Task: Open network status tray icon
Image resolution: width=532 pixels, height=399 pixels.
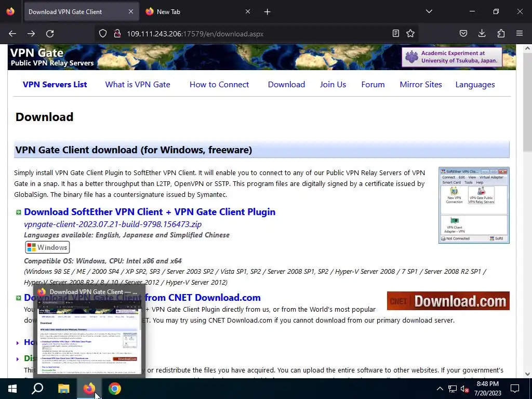Action: coord(453,389)
